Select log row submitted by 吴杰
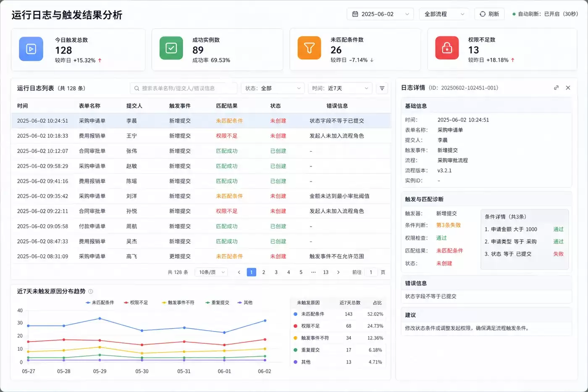The width and height of the screenshot is (588, 392). [x=201, y=241]
